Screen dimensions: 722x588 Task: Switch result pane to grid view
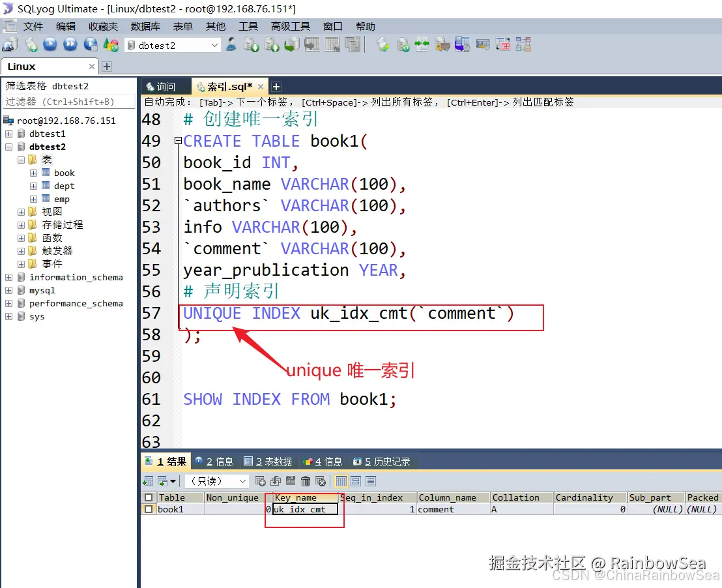(341, 481)
